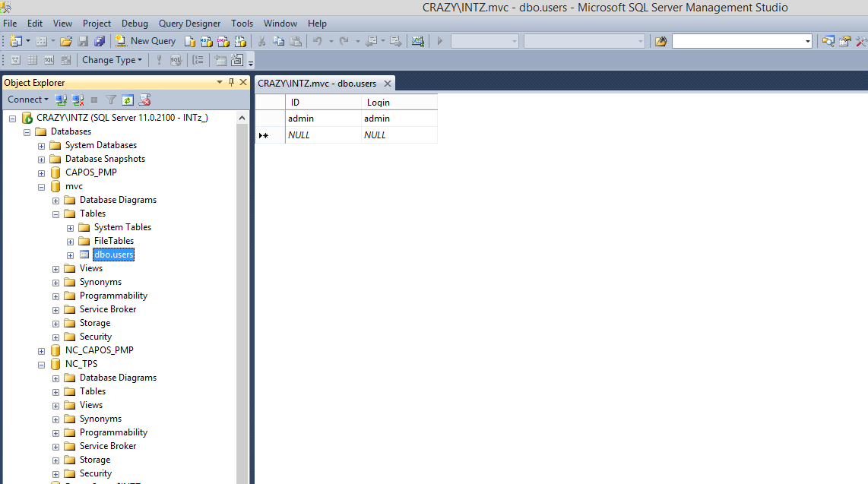Click the Execute SQL exclamation icon
This screenshot has width=868, height=484.
pos(159,60)
